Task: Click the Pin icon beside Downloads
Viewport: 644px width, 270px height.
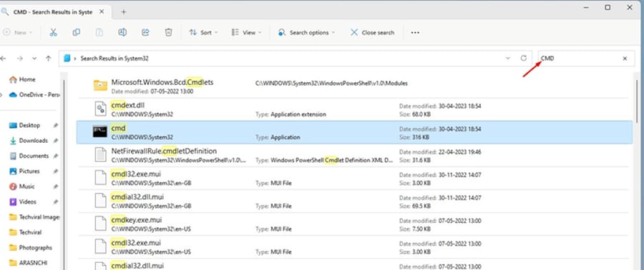Action: (x=55, y=141)
